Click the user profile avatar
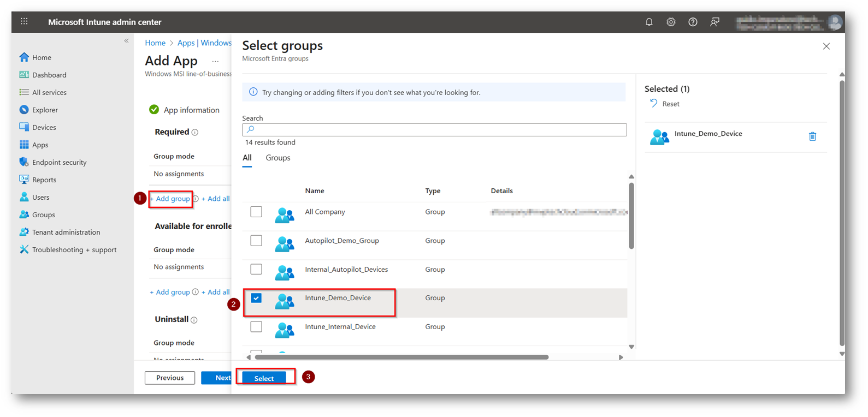The height and width of the screenshot is (417, 868). coord(835,22)
